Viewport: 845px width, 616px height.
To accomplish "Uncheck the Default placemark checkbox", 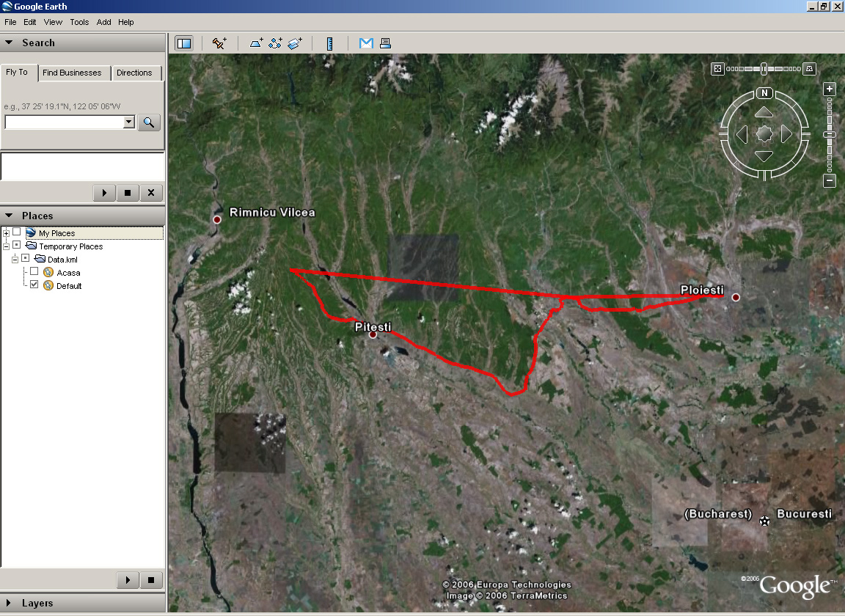I will tap(34, 285).
